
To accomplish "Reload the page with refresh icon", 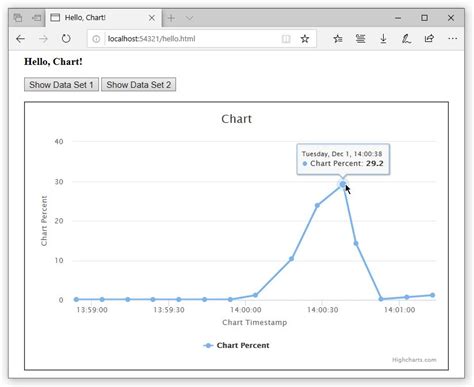I will point(66,39).
